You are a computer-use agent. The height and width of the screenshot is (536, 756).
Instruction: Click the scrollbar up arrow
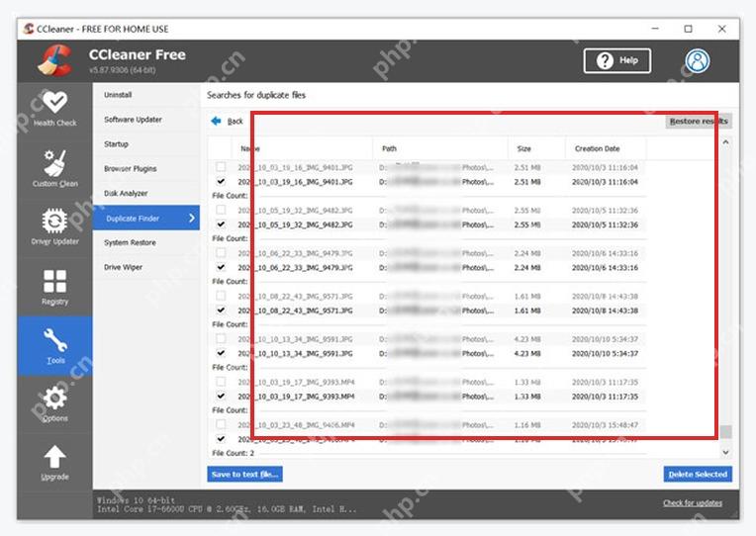tap(725, 142)
